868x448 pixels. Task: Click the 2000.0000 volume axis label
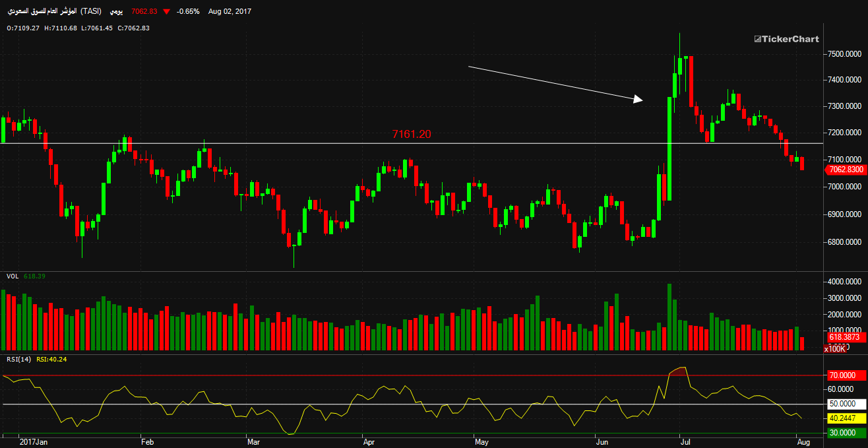[844, 315]
